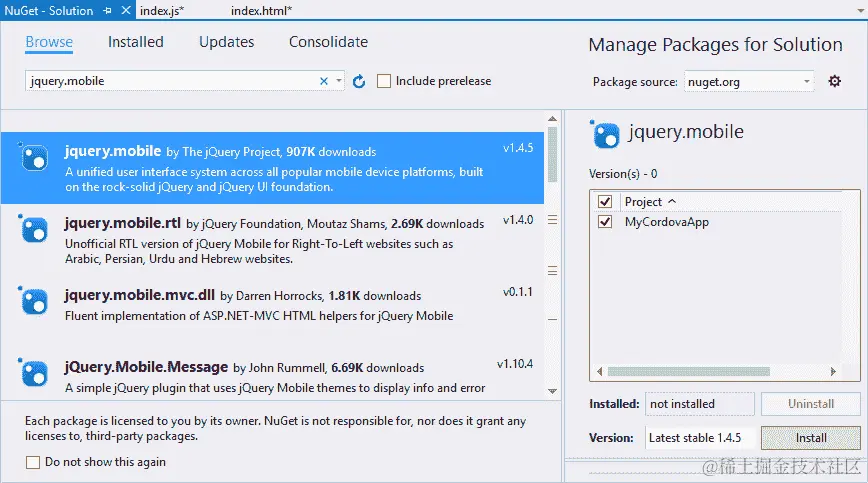Switch to the Consolidate tab

tap(328, 42)
